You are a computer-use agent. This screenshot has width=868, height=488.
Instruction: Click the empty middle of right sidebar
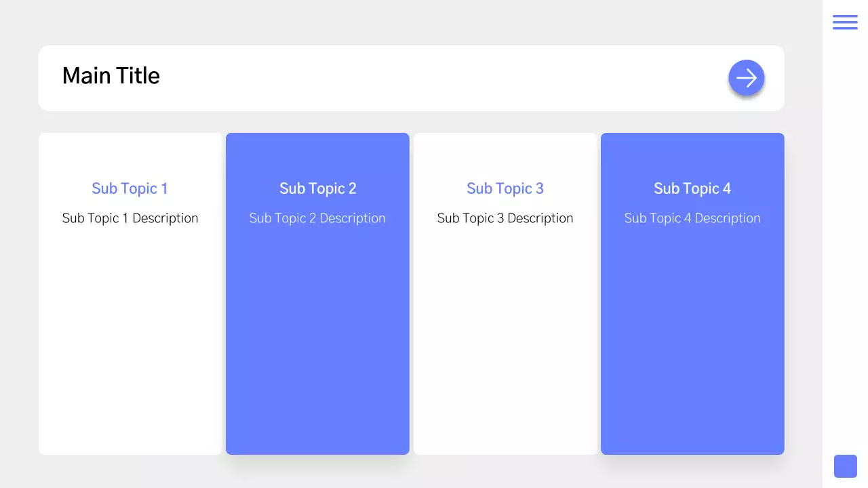(845, 244)
